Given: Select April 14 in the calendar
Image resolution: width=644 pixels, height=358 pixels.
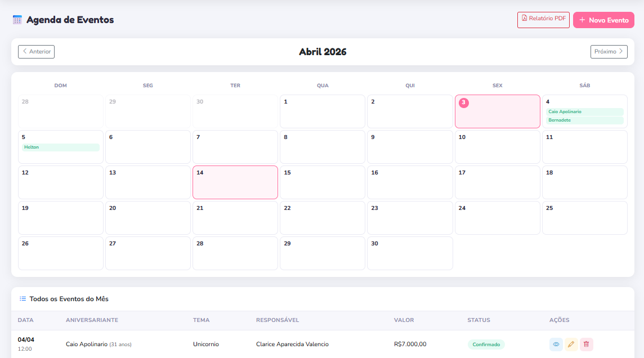Looking at the screenshot, I should (235, 182).
